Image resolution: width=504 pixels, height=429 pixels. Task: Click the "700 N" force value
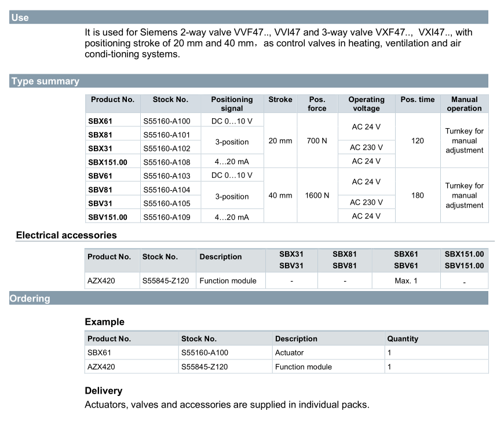coord(317,141)
